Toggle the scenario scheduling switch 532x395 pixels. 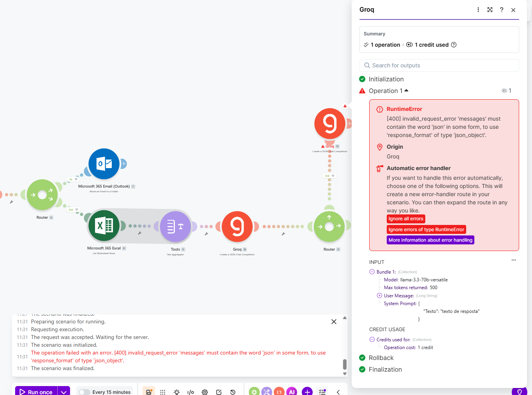click(x=84, y=392)
